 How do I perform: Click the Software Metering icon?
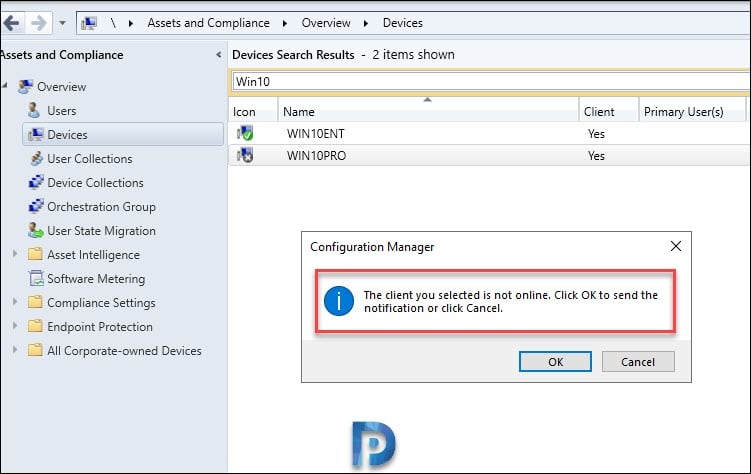(36, 278)
